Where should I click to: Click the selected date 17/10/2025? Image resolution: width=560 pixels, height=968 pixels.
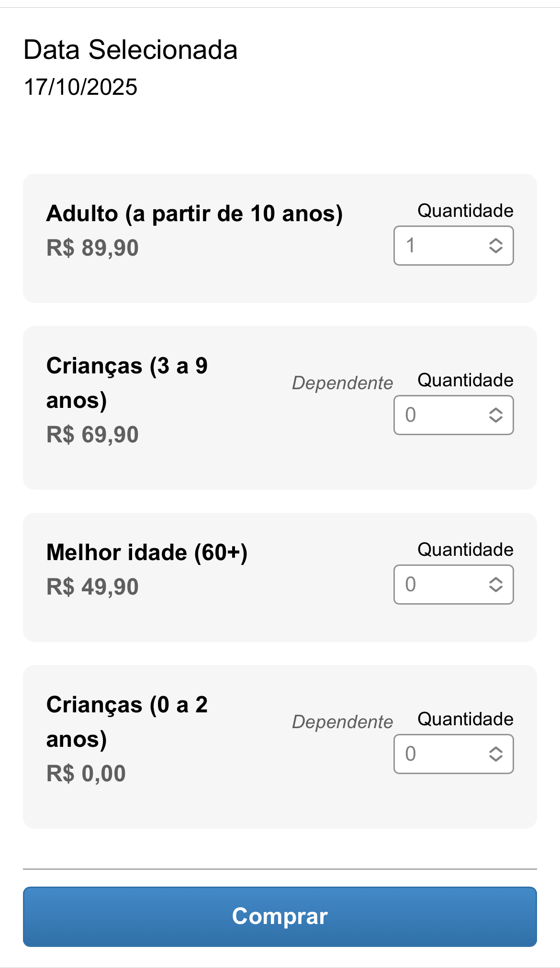tap(80, 87)
